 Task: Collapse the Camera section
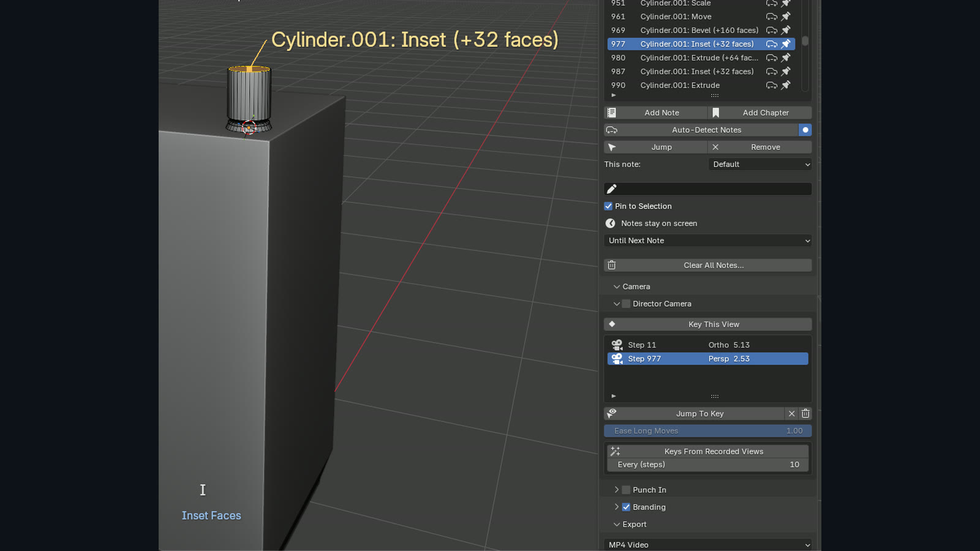tap(617, 287)
